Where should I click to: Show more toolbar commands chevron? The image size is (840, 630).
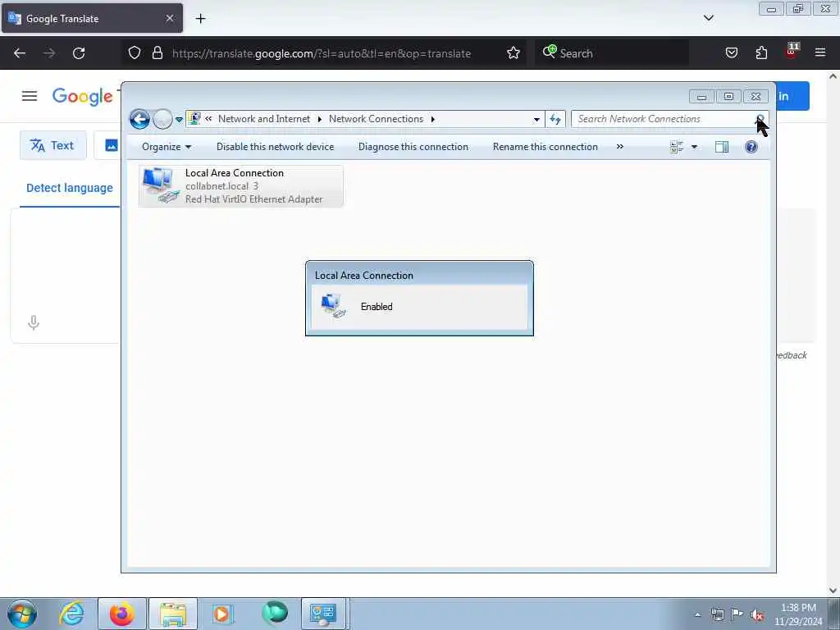620,147
